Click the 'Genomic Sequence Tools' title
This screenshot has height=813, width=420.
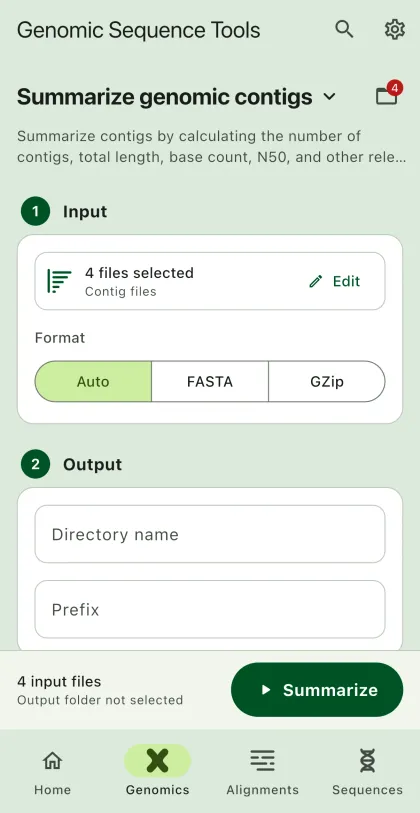pyautogui.click(x=138, y=30)
